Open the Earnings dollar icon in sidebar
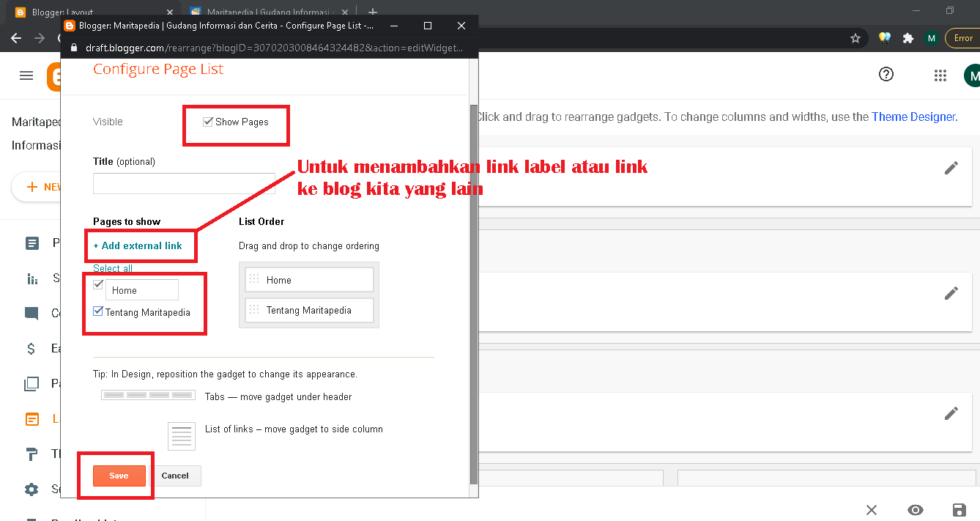The image size is (980, 521). tap(31, 349)
